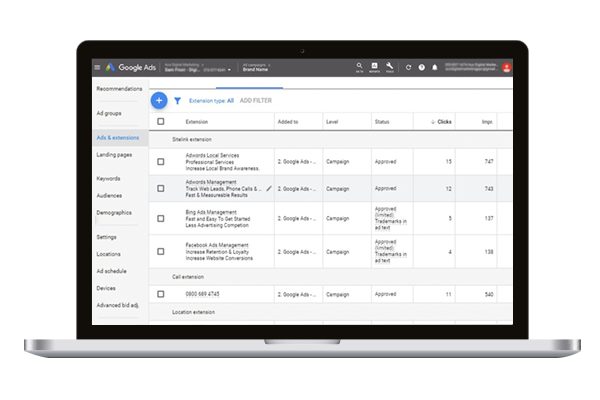Click the blue add extension plus button
Viewport: 600px width, 400px height.
point(158,100)
